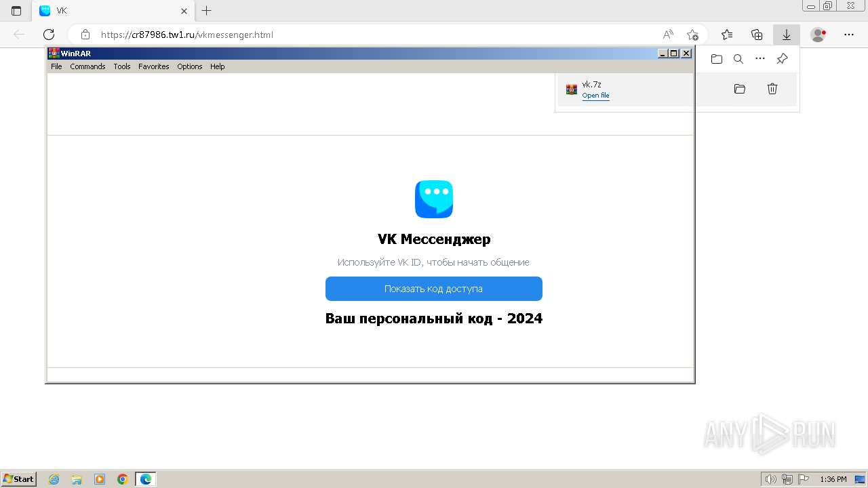This screenshot has width=868, height=488.
Task: Click the WinRAR title bar icon
Action: click(54, 54)
